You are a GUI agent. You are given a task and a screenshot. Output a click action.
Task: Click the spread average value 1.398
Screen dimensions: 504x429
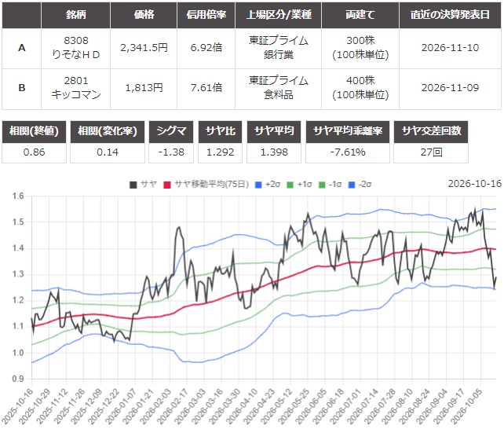pos(274,152)
